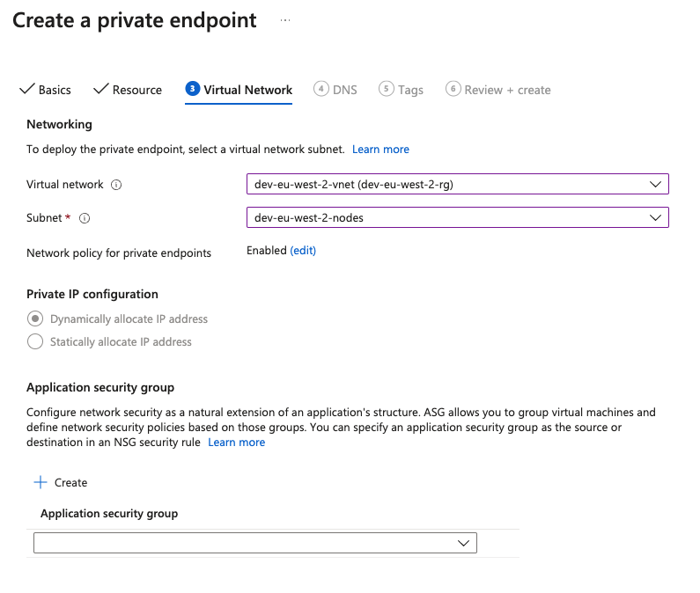Click the step 5 Tags circle icon

(x=386, y=89)
